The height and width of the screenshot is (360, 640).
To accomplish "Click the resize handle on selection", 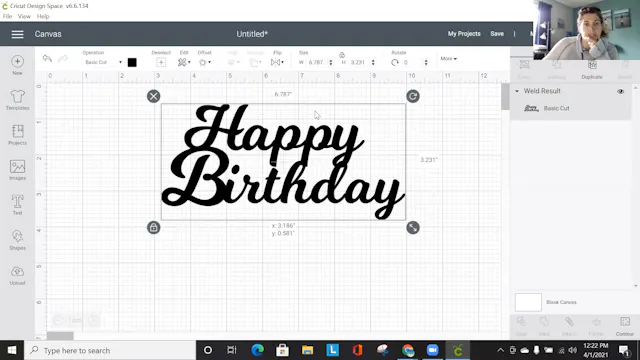I will click(413, 228).
